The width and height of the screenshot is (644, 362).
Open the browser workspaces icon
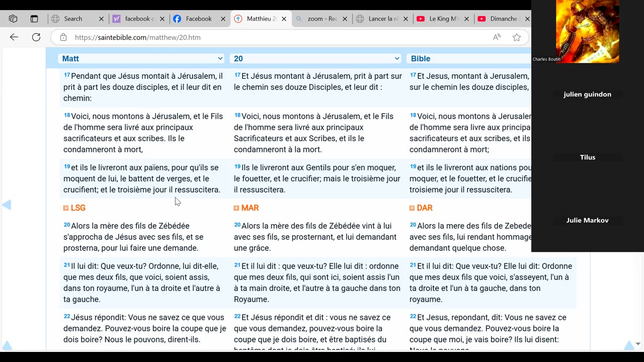13,19
